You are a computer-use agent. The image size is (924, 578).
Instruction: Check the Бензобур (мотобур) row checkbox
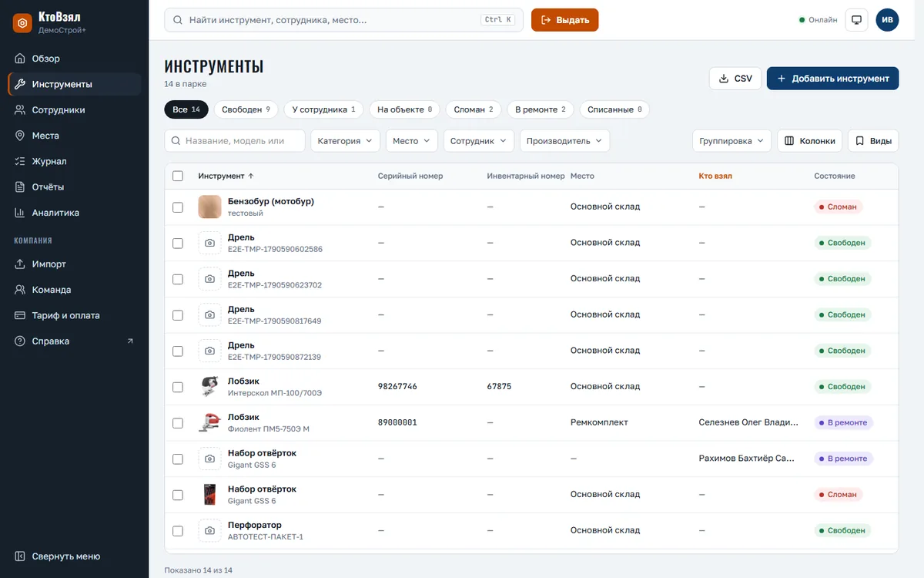pos(178,207)
